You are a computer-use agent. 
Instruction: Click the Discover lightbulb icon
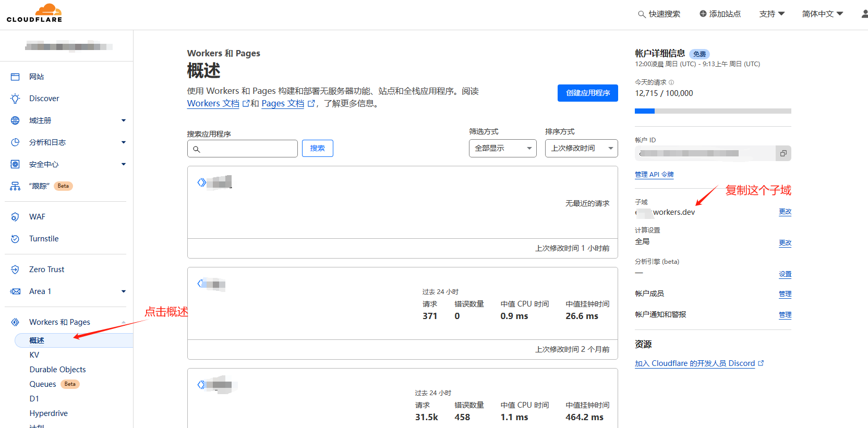pyautogui.click(x=15, y=99)
